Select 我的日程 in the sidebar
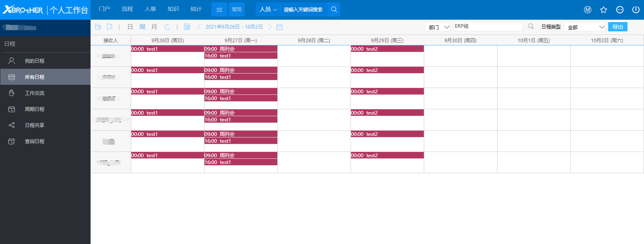Screen dimensions: 644x244 (35, 61)
